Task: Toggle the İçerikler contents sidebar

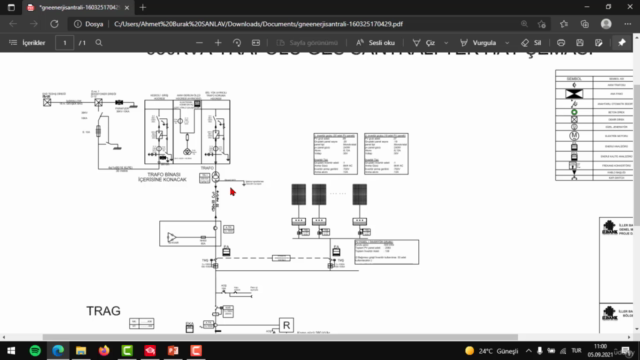Action: click(x=27, y=43)
